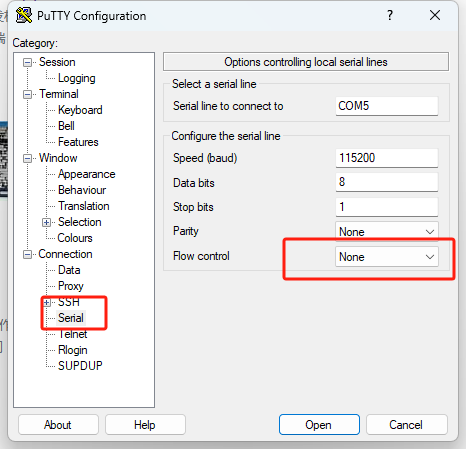The width and height of the screenshot is (466, 449).
Task: Go to the Telnet category
Action: (x=73, y=334)
